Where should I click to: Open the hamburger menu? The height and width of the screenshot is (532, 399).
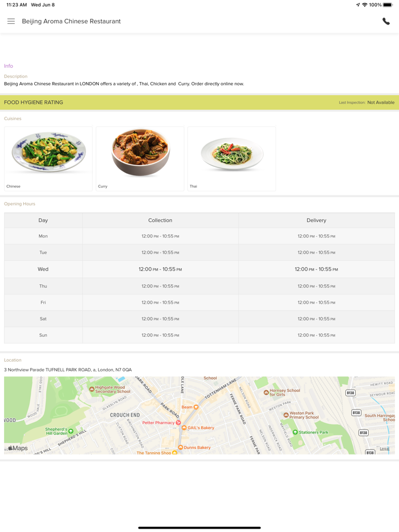pyautogui.click(x=11, y=21)
